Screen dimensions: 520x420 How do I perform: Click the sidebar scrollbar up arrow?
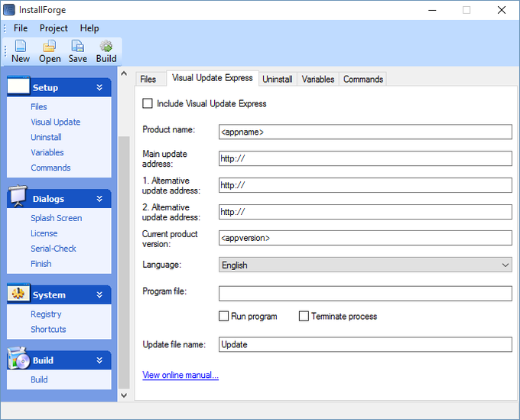(124, 73)
